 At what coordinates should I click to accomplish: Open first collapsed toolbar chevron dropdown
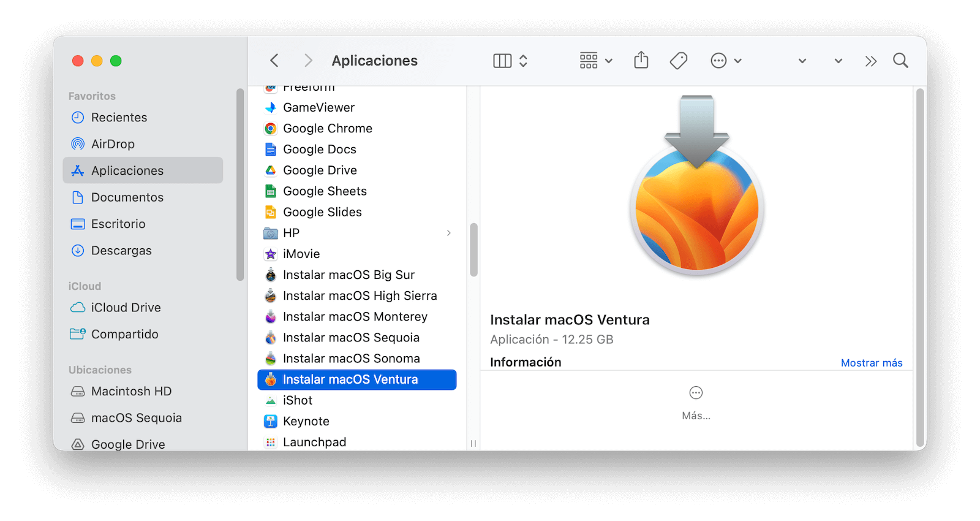[x=802, y=61]
